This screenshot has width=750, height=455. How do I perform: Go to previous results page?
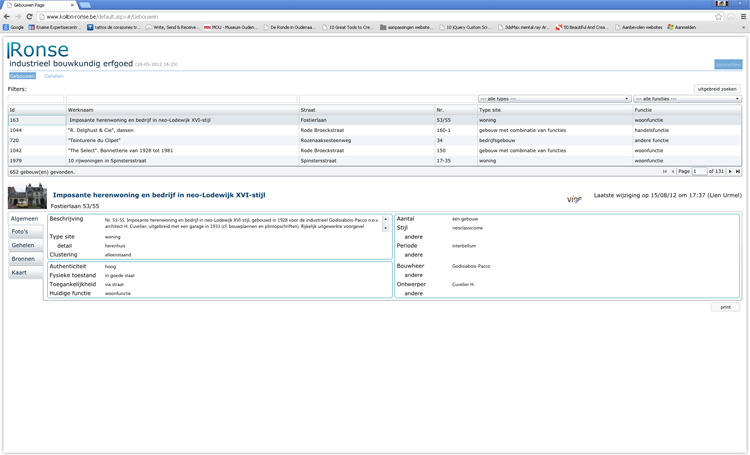673,171
